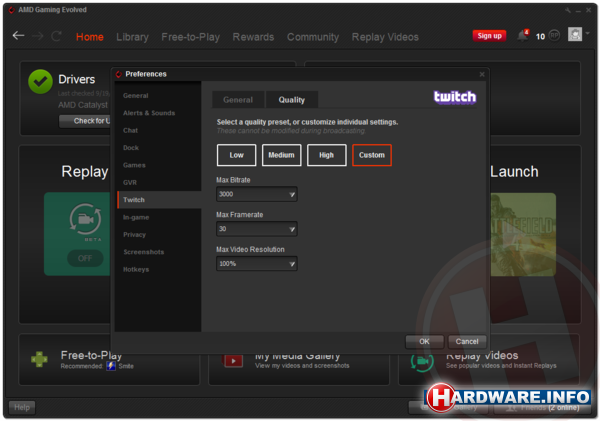Click the Battlefield game thumbnail

523,234
